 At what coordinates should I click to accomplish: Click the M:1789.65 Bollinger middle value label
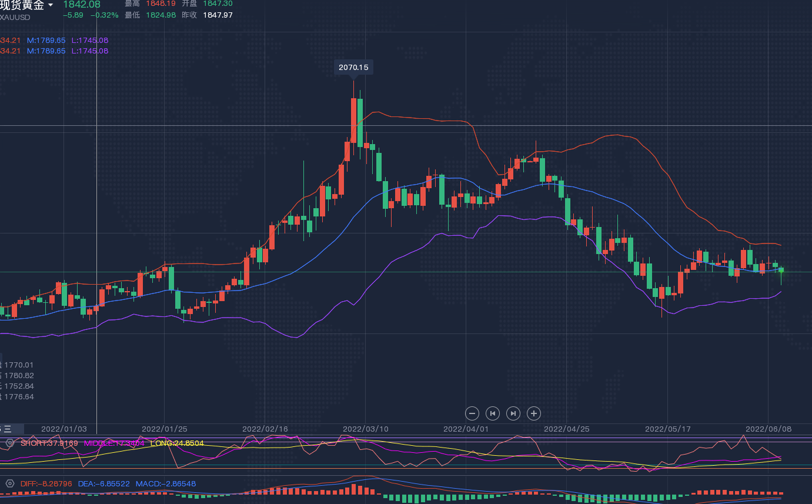point(46,41)
